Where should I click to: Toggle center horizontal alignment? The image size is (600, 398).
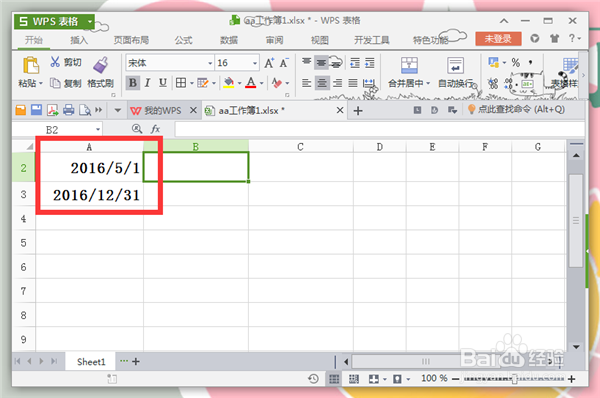[x=322, y=83]
